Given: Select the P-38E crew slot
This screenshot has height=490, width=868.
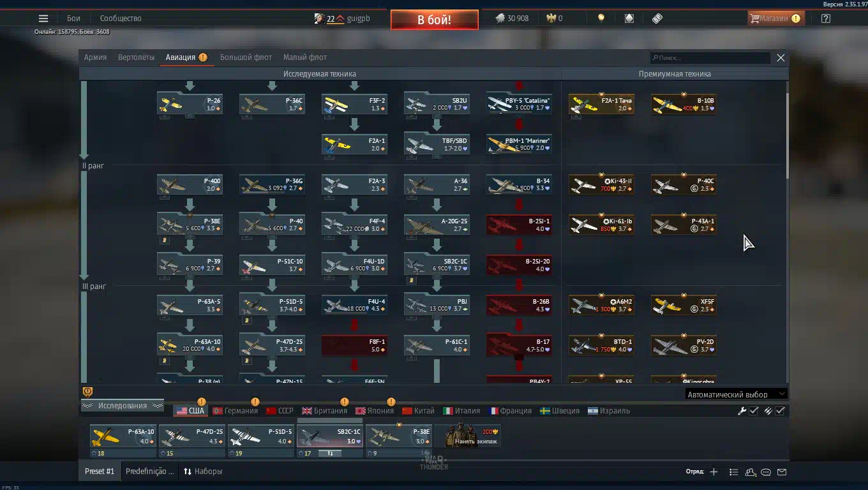Looking at the screenshot, I should tap(399, 436).
